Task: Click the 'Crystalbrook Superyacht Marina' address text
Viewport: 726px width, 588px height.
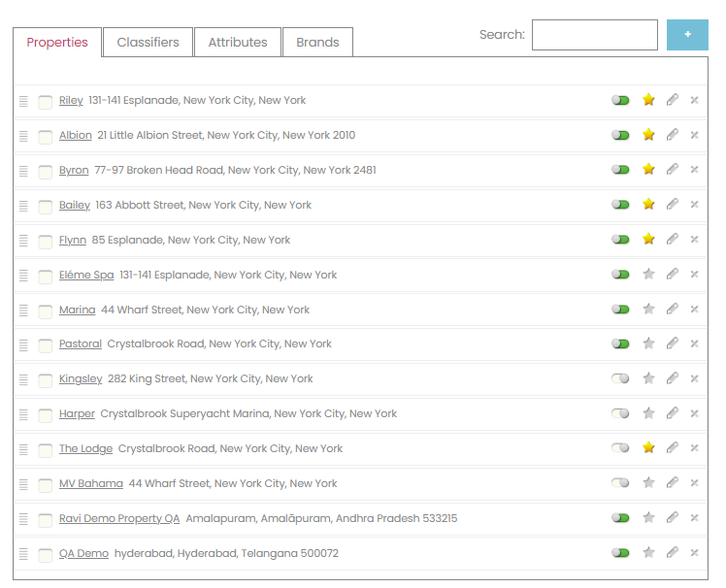Action: pos(185,413)
